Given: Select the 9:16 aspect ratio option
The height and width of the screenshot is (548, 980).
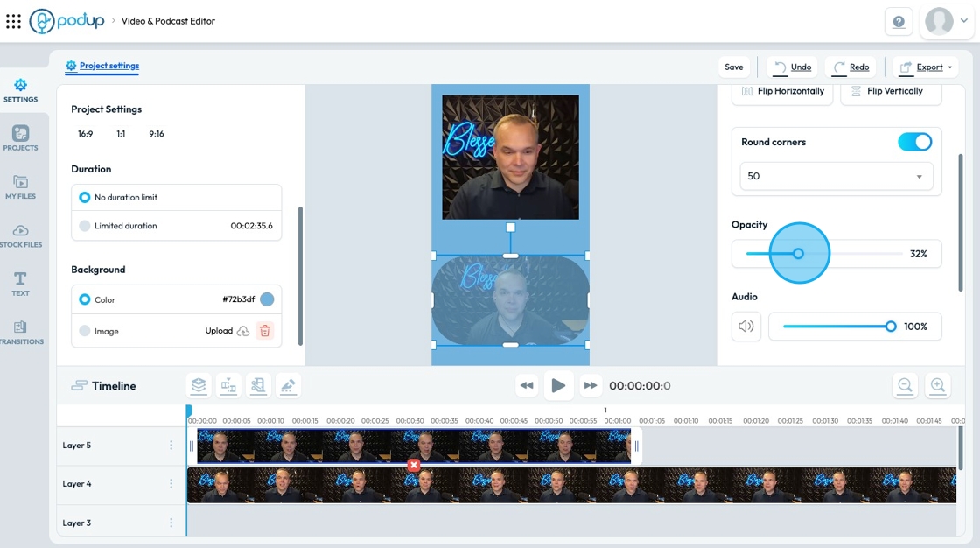Looking at the screenshot, I should (157, 134).
